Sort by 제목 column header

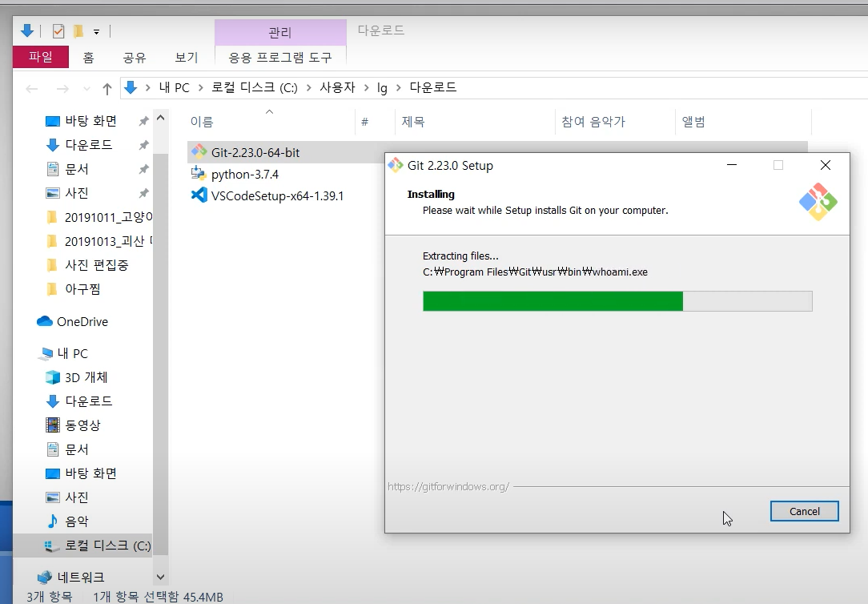tap(475, 122)
